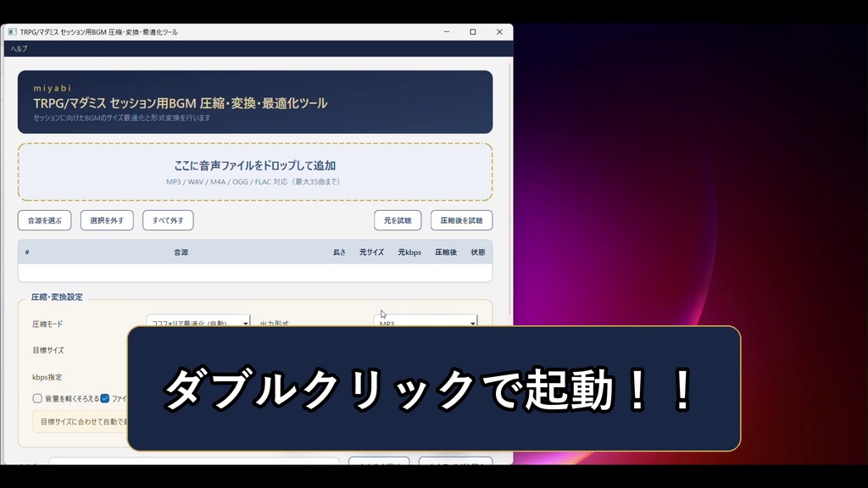Click the 圧縮後 column header
The height and width of the screenshot is (488, 868).
click(446, 252)
